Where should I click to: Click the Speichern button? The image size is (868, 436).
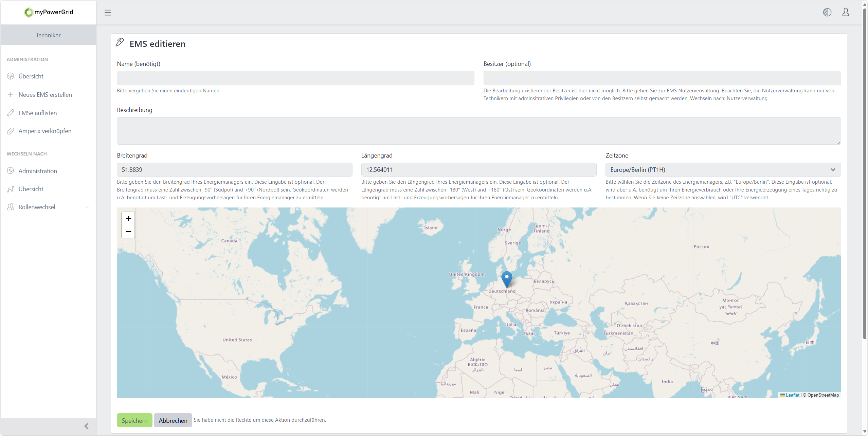134,420
